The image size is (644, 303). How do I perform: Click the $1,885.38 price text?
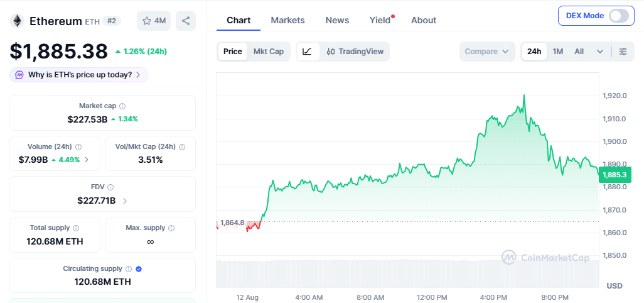(59, 52)
